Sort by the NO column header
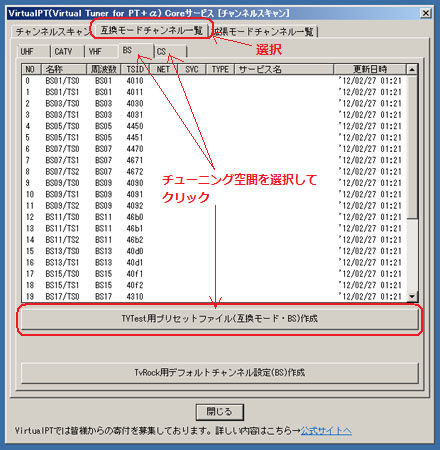This screenshot has width=440, height=450. pyautogui.click(x=32, y=69)
